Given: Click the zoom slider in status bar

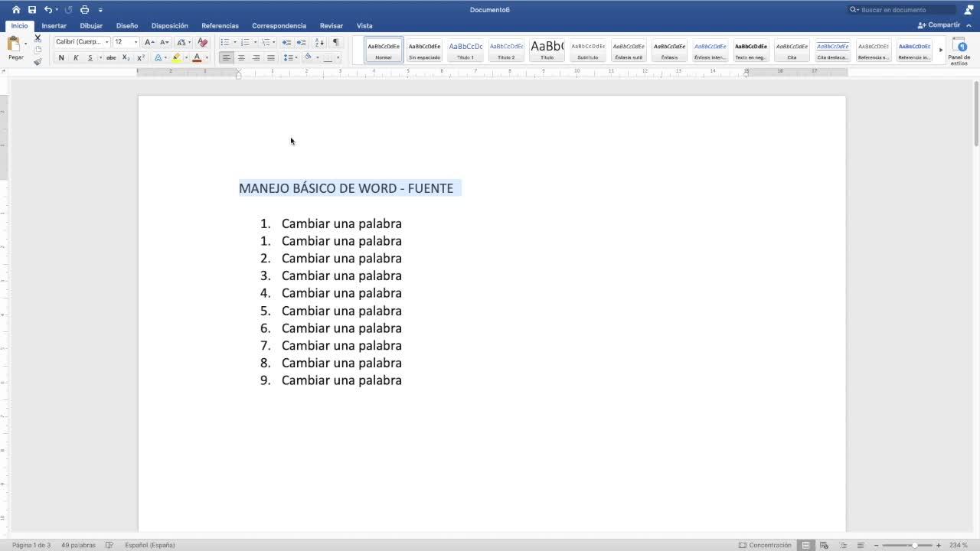Looking at the screenshot, I should pyautogui.click(x=907, y=545).
